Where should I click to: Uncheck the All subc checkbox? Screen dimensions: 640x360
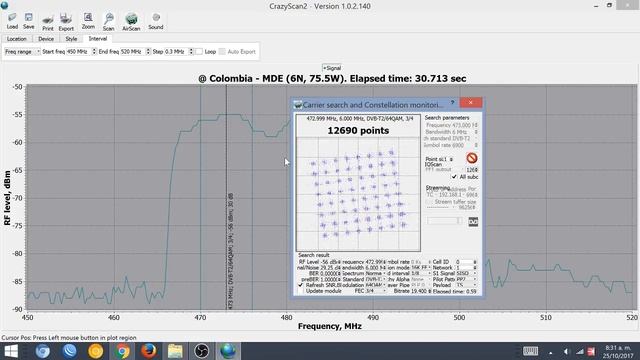[454, 177]
